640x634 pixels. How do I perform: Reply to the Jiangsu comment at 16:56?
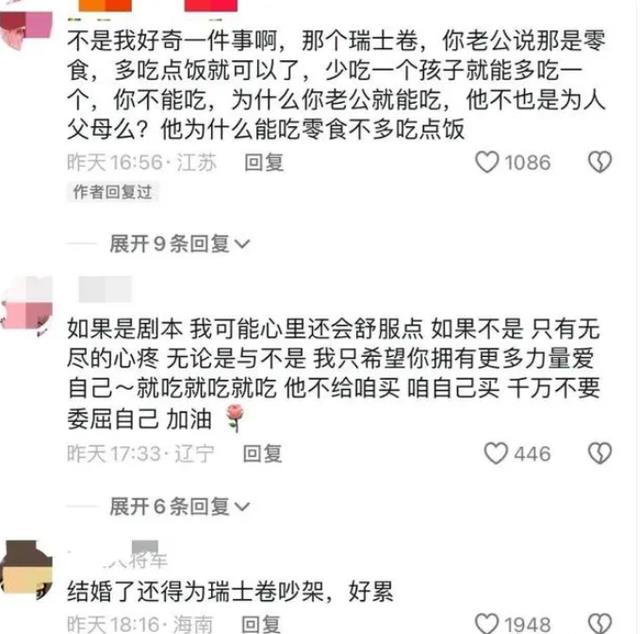pos(264,162)
